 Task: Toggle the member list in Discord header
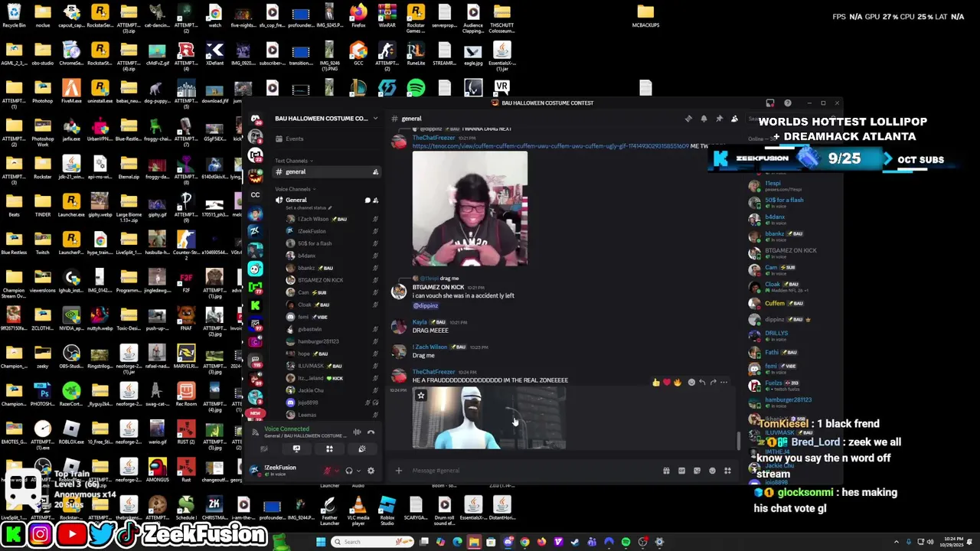(x=734, y=119)
